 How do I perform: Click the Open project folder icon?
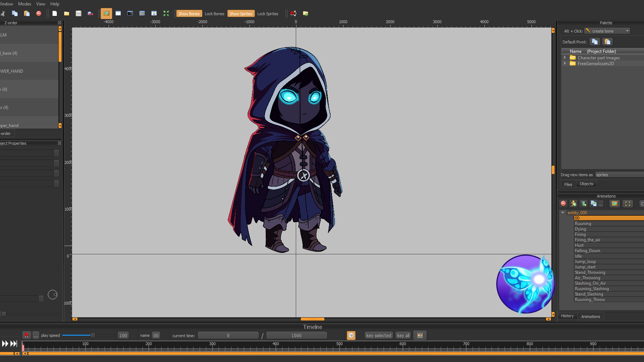[67, 13]
